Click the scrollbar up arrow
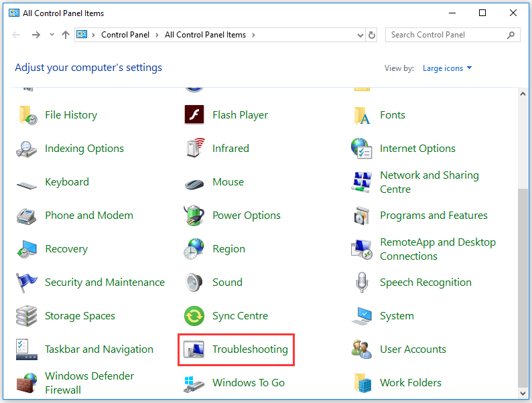This screenshot has height=403, width=532. 523,94
